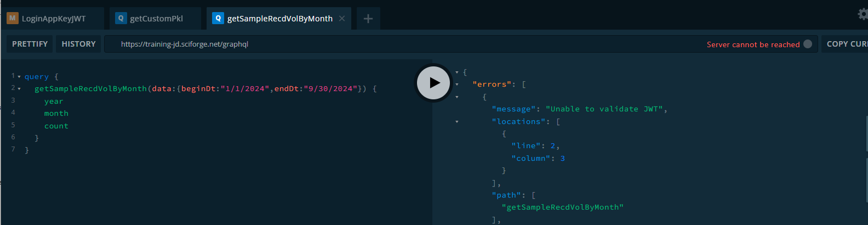
Task: Place the cursor on the count field in the query
Action: [x=56, y=126]
